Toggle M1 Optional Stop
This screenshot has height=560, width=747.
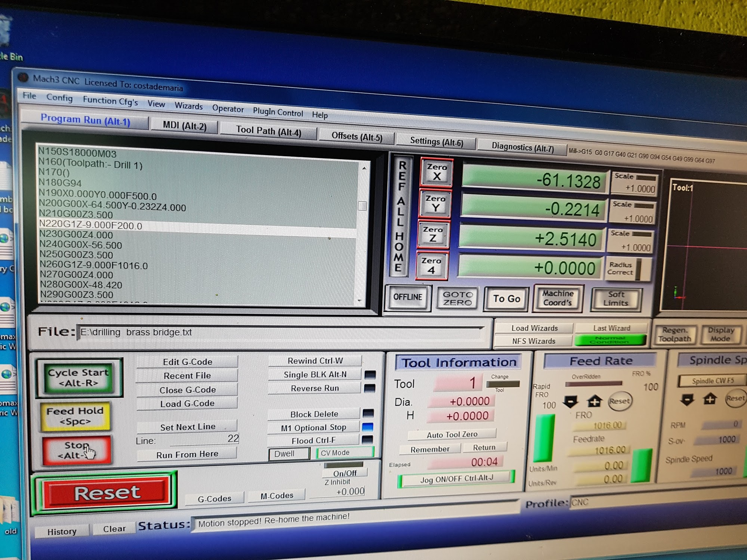(x=314, y=428)
